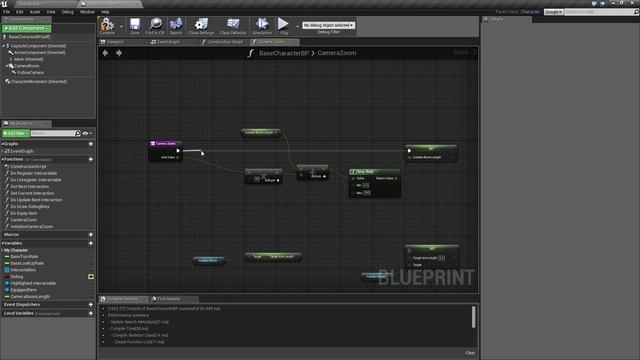Click Find in CB magnifier icon

coord(155,24)
